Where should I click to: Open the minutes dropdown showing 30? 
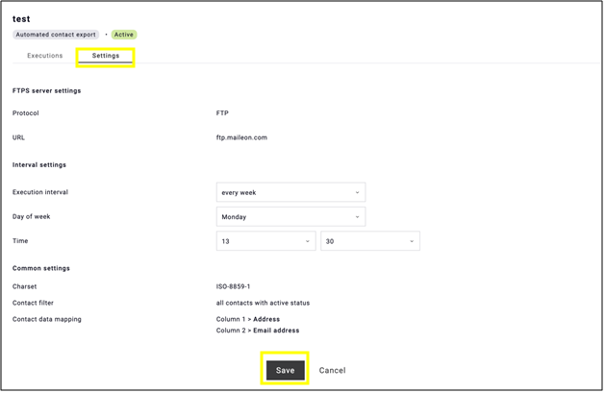pos(370,241)
